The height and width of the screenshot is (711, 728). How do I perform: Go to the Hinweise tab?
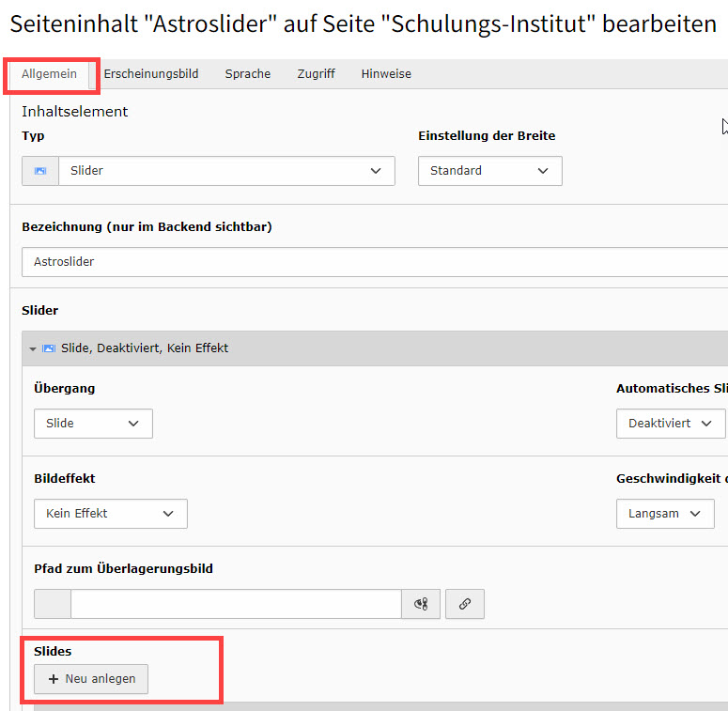coord(385,74)
